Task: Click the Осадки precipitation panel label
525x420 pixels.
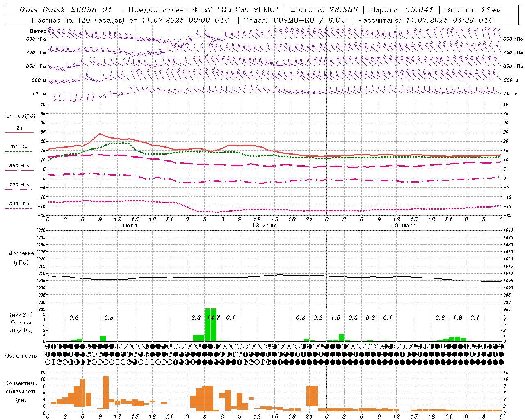Action: pos(21,322)
